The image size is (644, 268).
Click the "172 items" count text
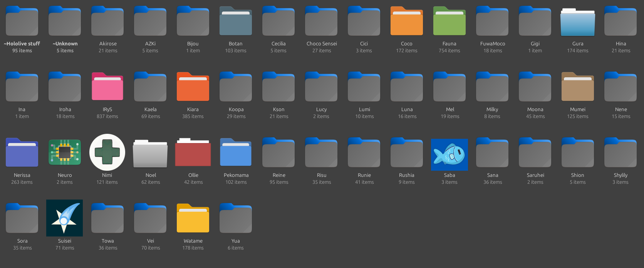click(407, 51)
